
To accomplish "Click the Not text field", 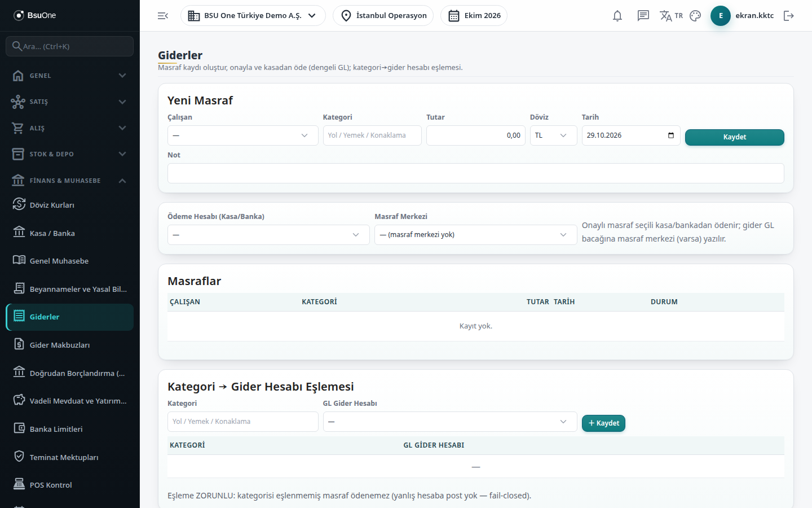I will (476, 173).
